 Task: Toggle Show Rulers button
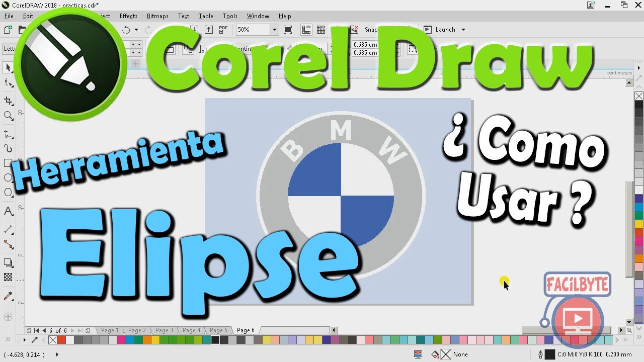(306, 30)
